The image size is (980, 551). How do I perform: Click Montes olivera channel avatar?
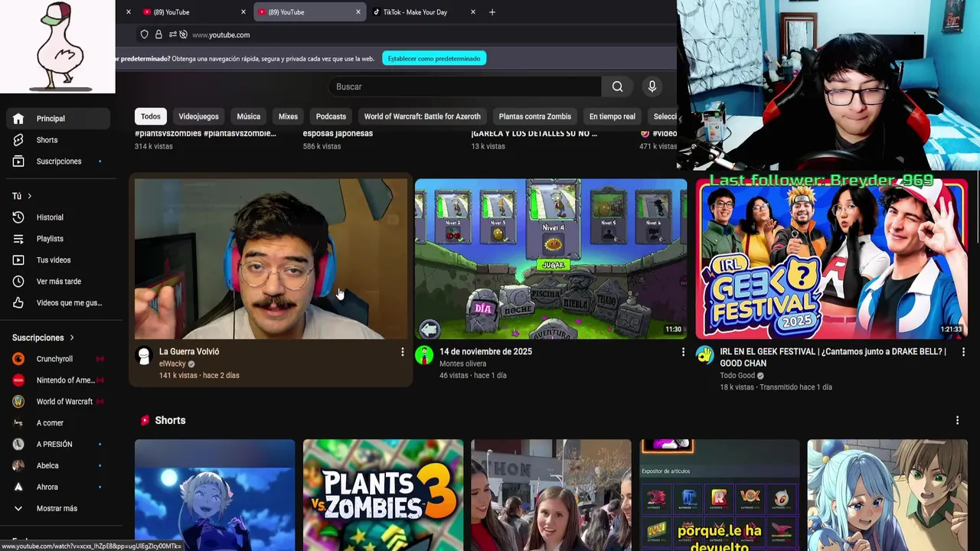424,355
